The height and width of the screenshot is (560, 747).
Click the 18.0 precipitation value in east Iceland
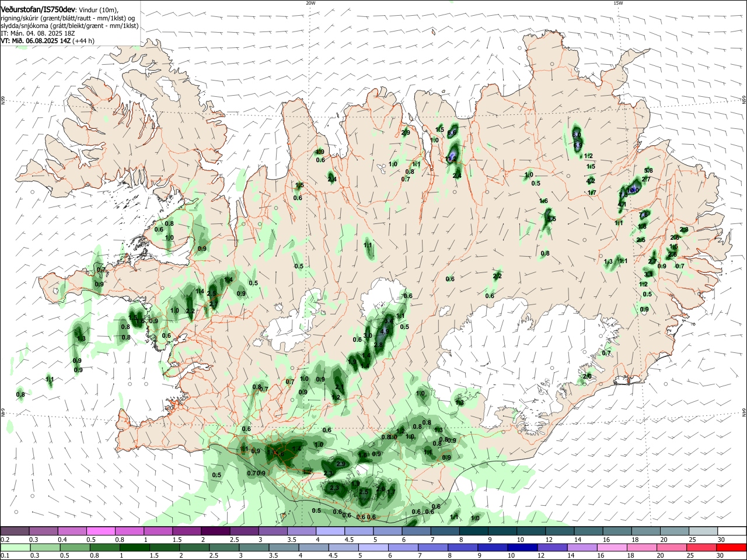633,190
